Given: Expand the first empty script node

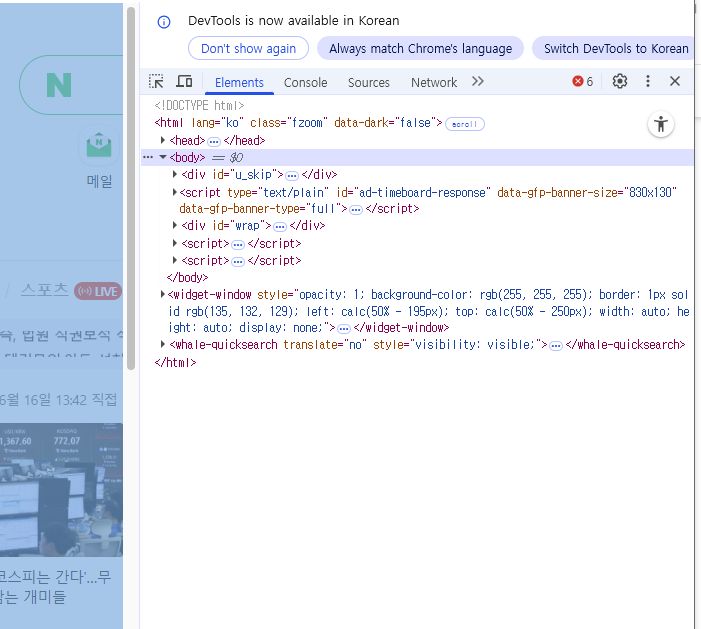Looking at the screenshot, I should pos(175,243).
